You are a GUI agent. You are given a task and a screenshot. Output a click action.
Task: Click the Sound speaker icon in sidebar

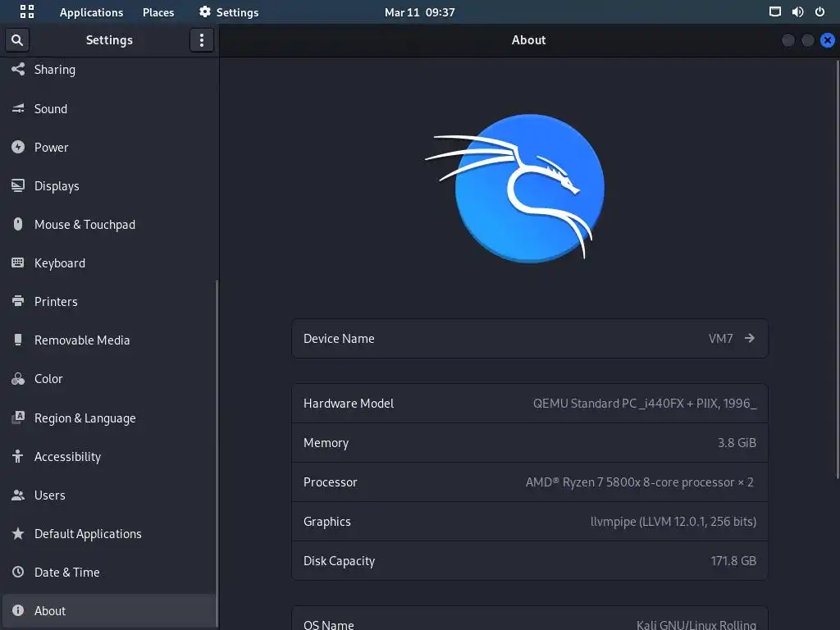(18, 108)
